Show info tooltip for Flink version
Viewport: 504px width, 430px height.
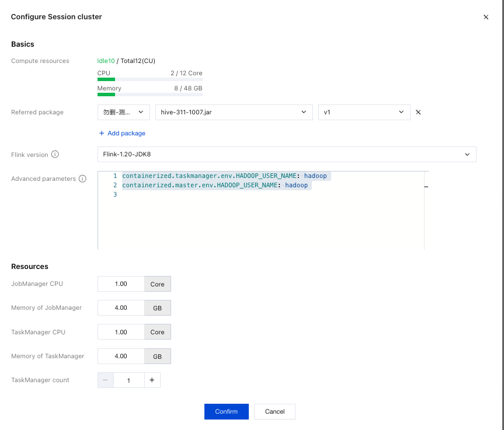point(55,155)
